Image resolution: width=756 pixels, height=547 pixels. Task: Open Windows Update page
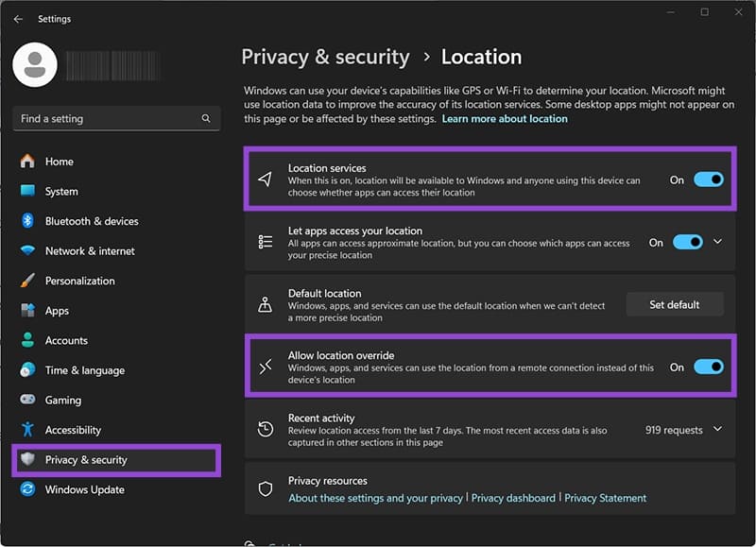point(115,489)
